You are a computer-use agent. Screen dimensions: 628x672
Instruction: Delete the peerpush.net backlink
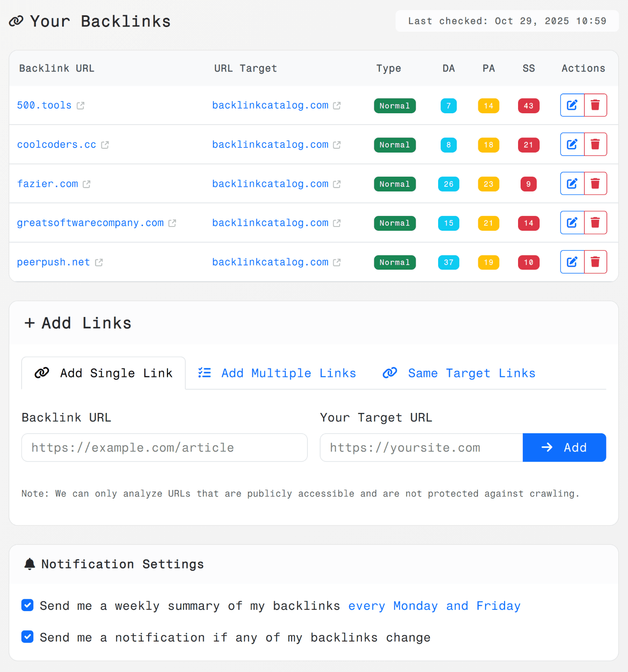click(595, 262)
